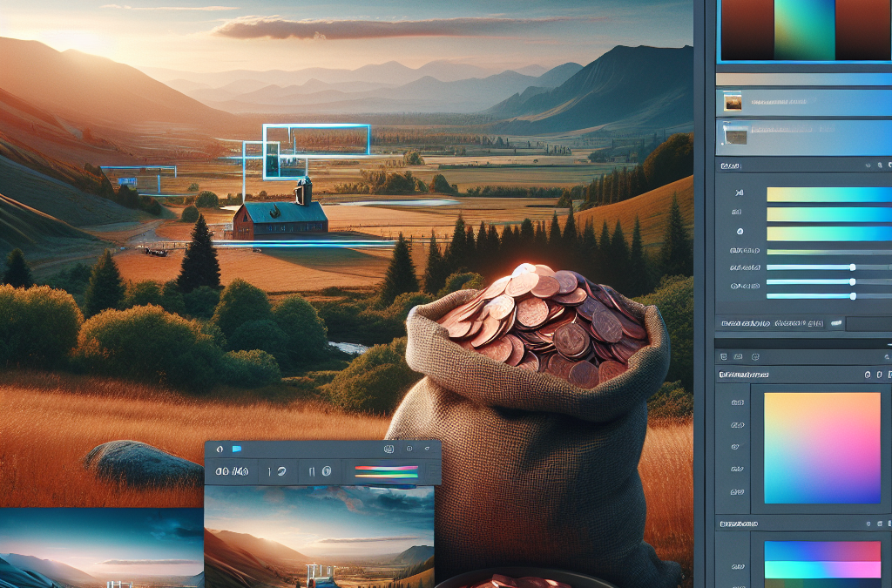Collapse the arrow at floating toolbar's right end
The height and width of the screenshot is (588, 892).
point(427,449)
